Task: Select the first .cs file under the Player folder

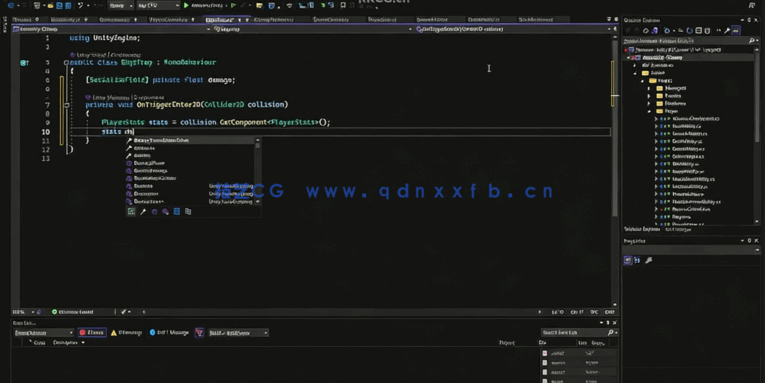Action: coord(695,119)
